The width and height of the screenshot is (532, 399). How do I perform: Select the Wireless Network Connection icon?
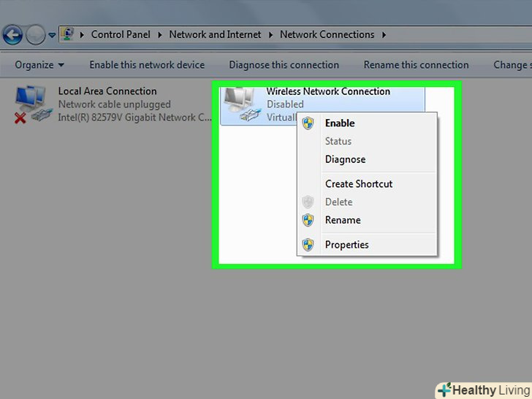point(243,104)
